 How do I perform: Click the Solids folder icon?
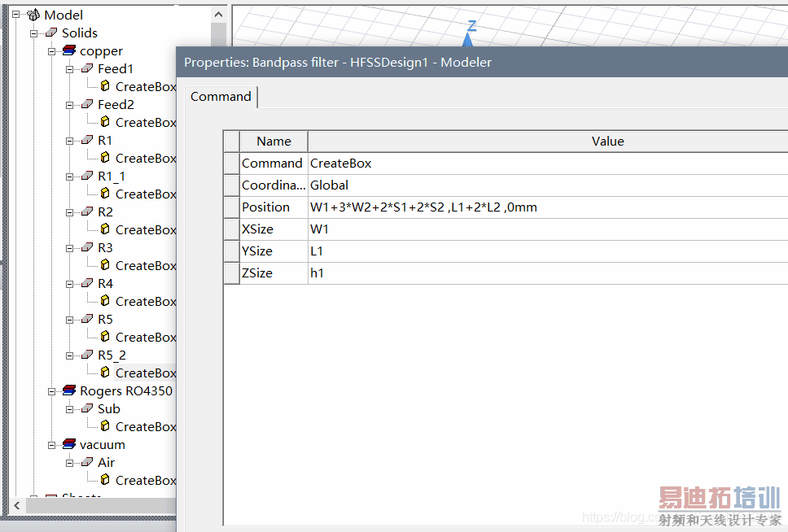pyautogui.click(x=50, y=33)
